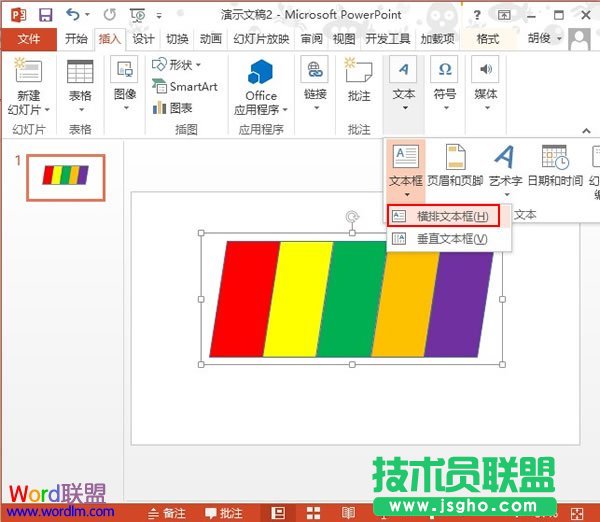Toggle the 批注 Comments pane in status bar
Viewport: 600px width, 522px height.
coord(224,513)
